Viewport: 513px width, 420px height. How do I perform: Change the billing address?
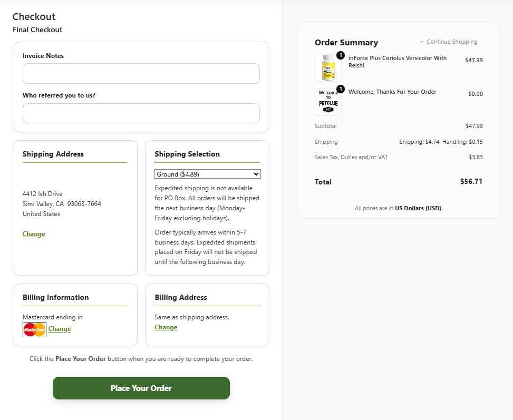pyautogui.click(x=166, y=327)
